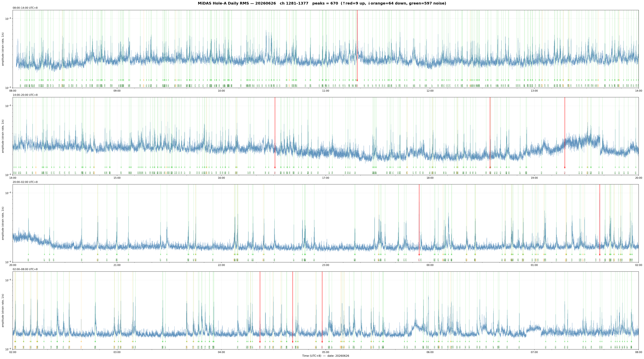644x359 pixels.
Task: Click the "14:00–20:00 UTC+8" panel title
Action: pos(25,95)
